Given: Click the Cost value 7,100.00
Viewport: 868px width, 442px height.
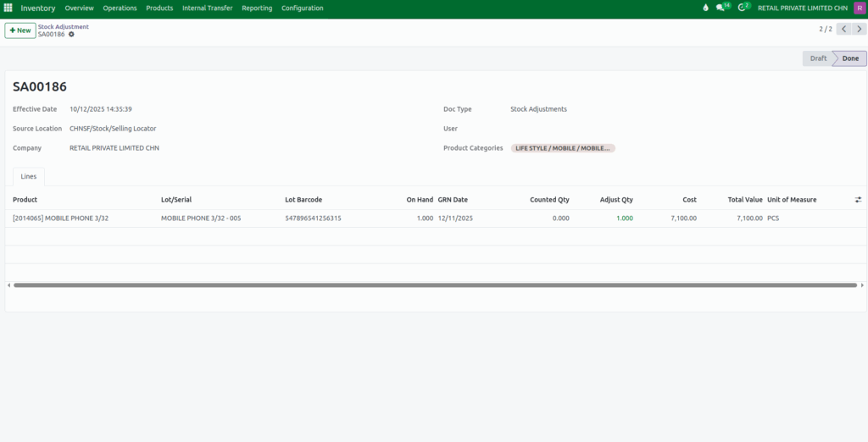Looking at the screenshot, I should point(684,218).
